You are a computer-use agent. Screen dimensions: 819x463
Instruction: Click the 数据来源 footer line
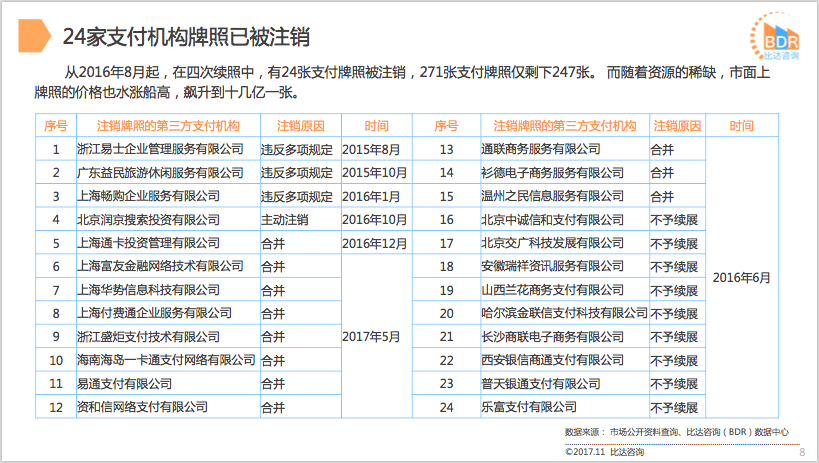676,432
